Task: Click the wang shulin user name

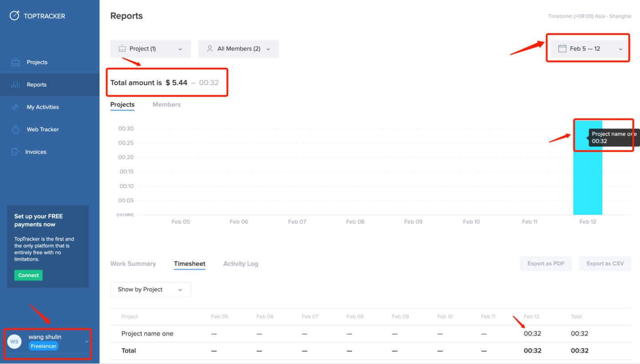Action: pos(45,337)
